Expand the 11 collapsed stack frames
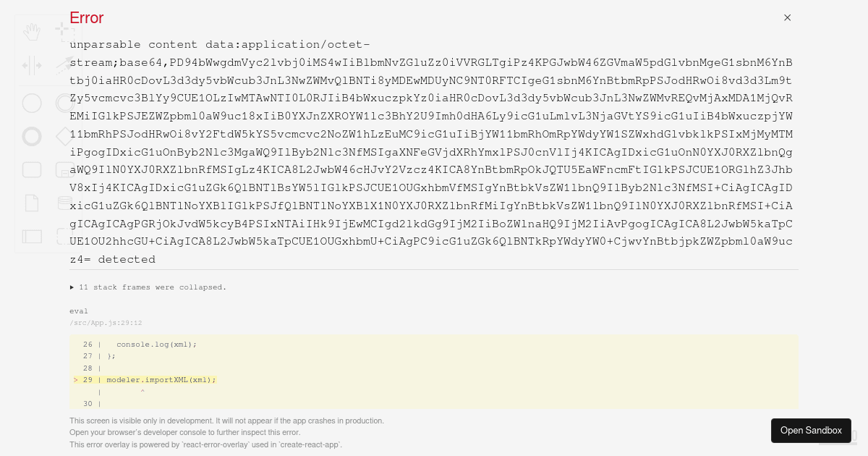This screenshot has height=456, width=868. [148, 287]
